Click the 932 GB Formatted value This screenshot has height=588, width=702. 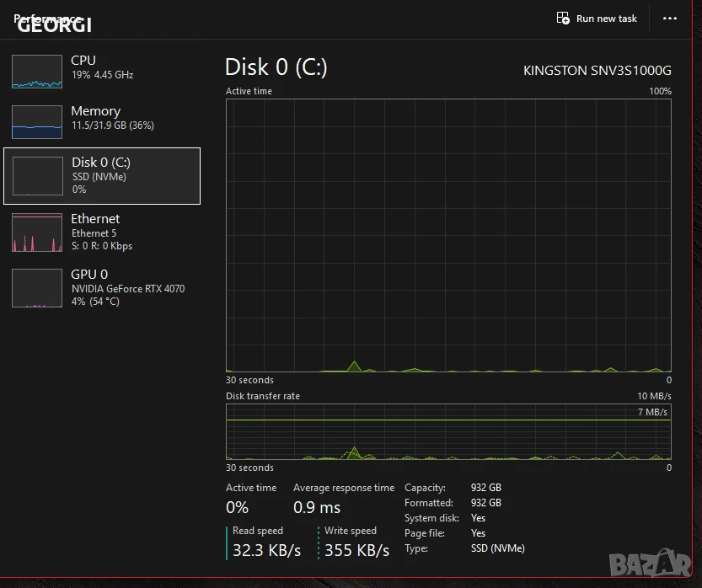485,503
